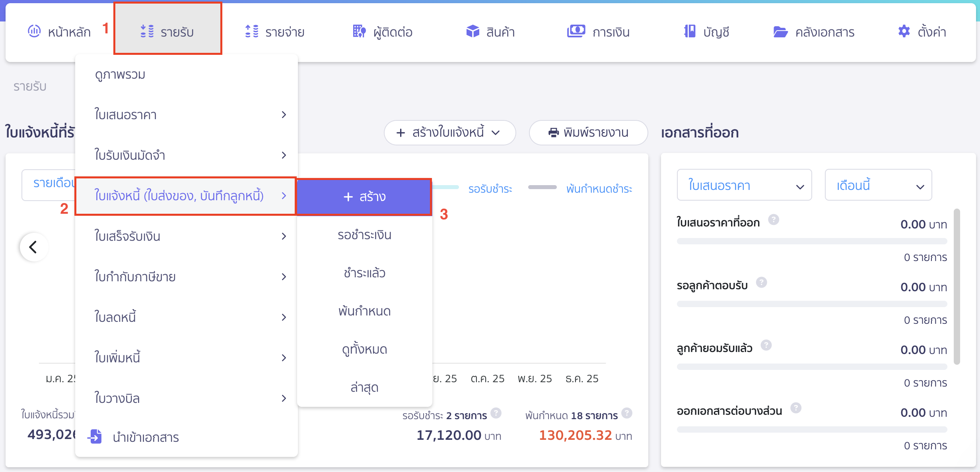
Task: Expand the ใบวางบิล submenu
Action: click(284, 398)
